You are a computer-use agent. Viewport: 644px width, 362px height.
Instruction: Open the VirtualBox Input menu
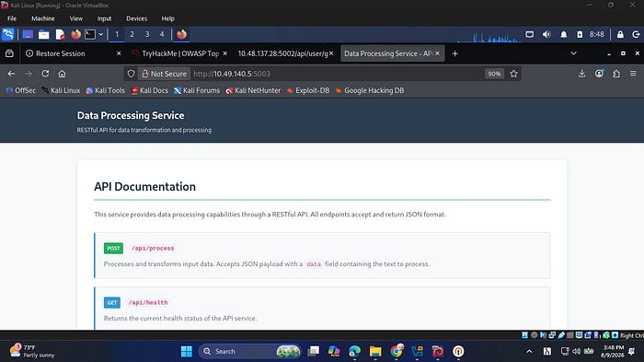point(104,18)
